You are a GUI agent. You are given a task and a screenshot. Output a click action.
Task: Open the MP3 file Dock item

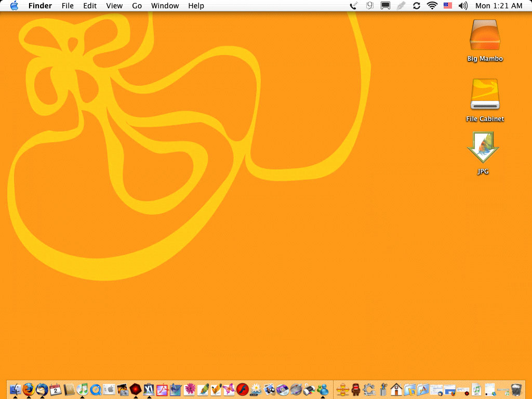pos(476,390)
